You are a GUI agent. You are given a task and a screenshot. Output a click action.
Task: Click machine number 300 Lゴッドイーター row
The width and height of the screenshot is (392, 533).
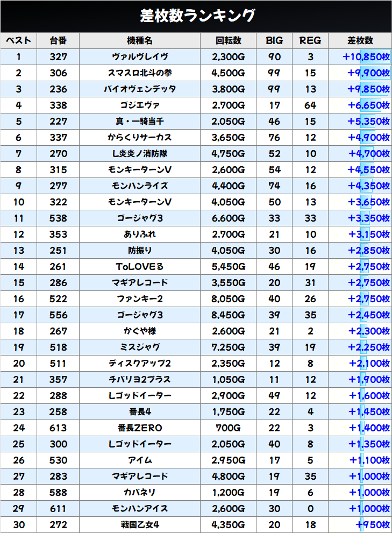pyautogui.click(x=58, y=444)
